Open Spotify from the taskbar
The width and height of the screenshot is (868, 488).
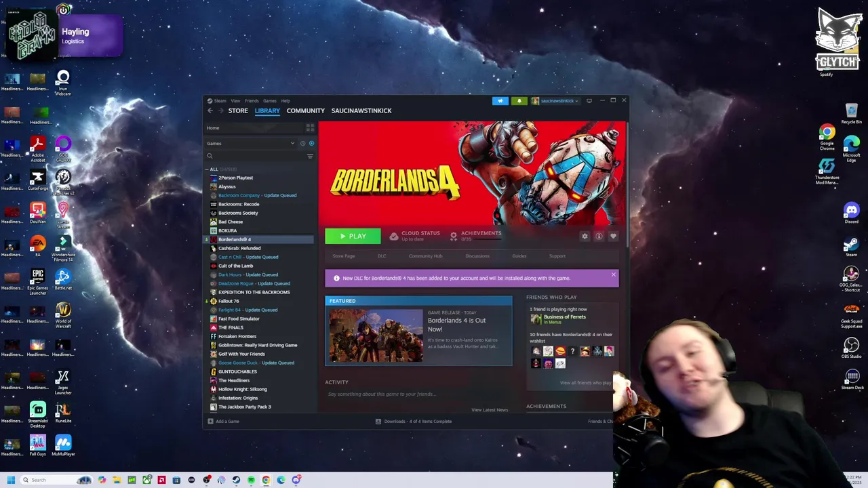(x=251, y=480)
